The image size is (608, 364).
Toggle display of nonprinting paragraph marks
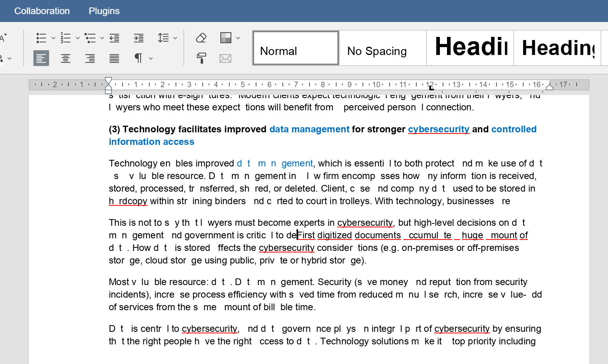click(x=138, y=58)
